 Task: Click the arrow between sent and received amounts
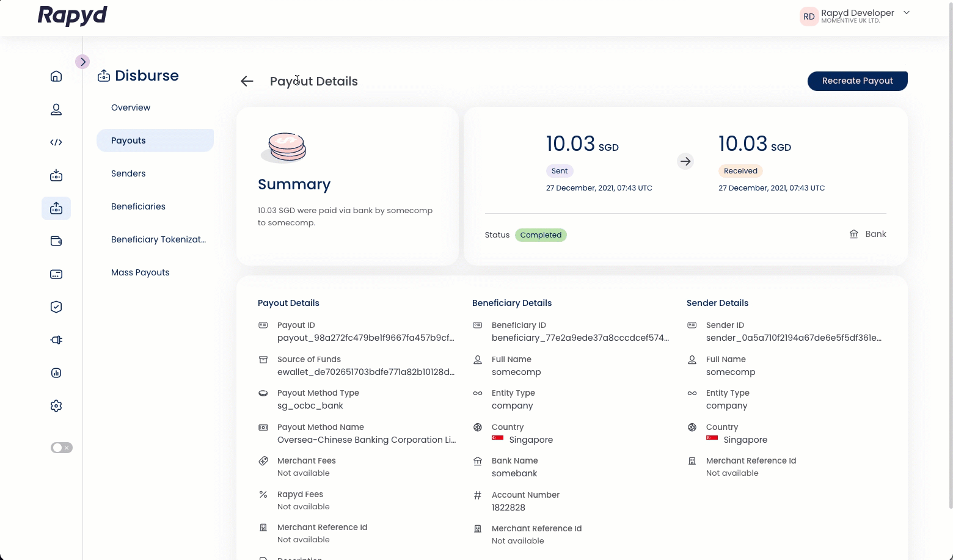(685, 161)
